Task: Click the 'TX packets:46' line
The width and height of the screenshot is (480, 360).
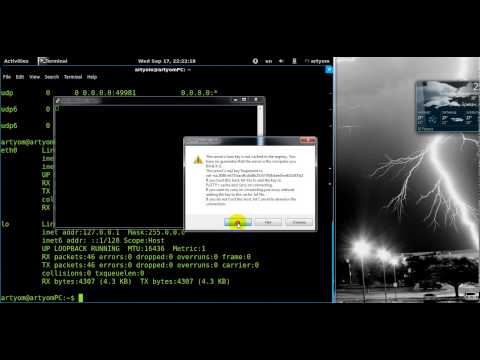Action: (x=150, y=265)
